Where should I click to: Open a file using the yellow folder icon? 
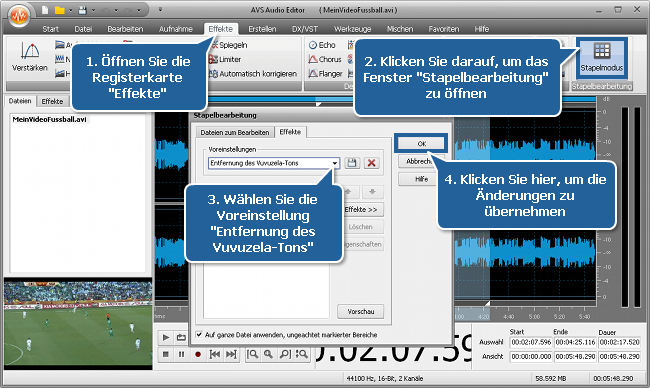(60, 10)
